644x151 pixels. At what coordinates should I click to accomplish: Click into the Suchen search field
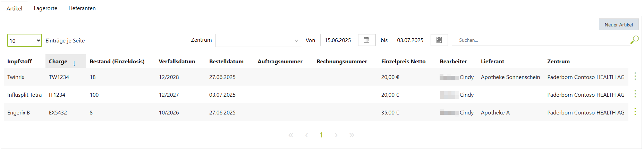[x=541, y=40]
